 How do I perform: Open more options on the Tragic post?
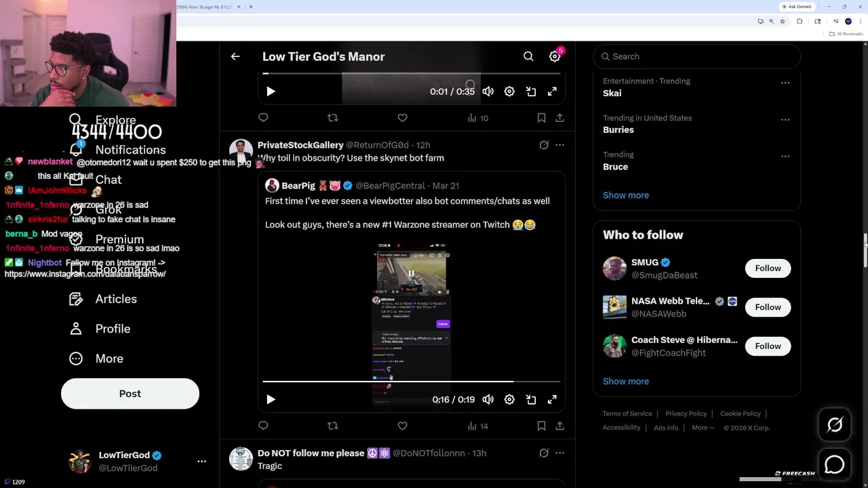559,453
